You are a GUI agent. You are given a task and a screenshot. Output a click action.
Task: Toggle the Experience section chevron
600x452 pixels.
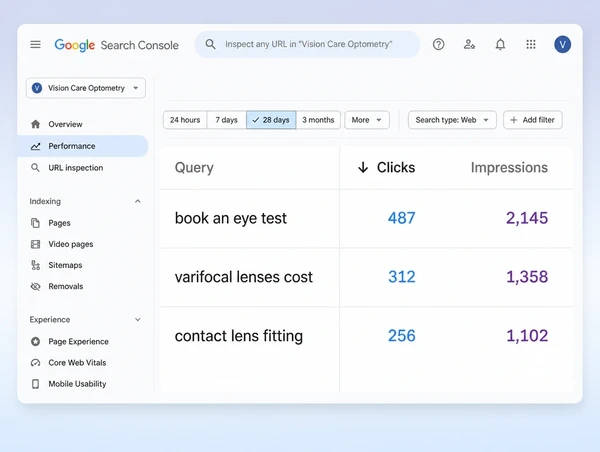pyautogui.click(x=138, y=320)
